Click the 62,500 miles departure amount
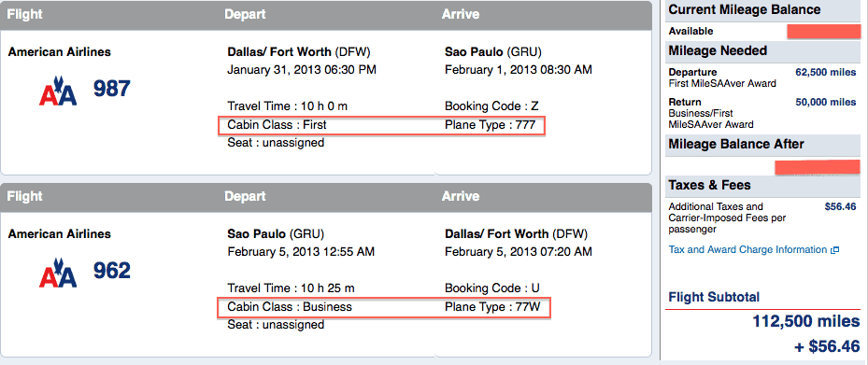868x365 pixels. point(825,73)
